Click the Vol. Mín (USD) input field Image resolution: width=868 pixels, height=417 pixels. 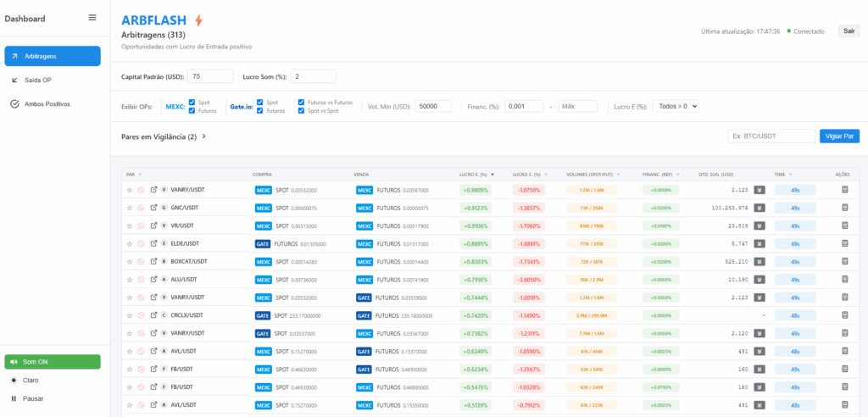point(438,106)
